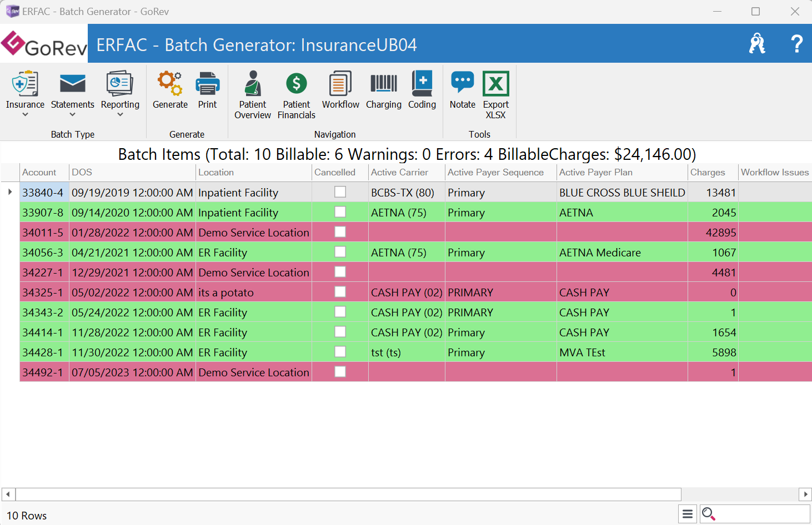The height and width of the screenshot is (525, 812).
Task: Select the 42895 charges cell
Action: click(713, 233)
